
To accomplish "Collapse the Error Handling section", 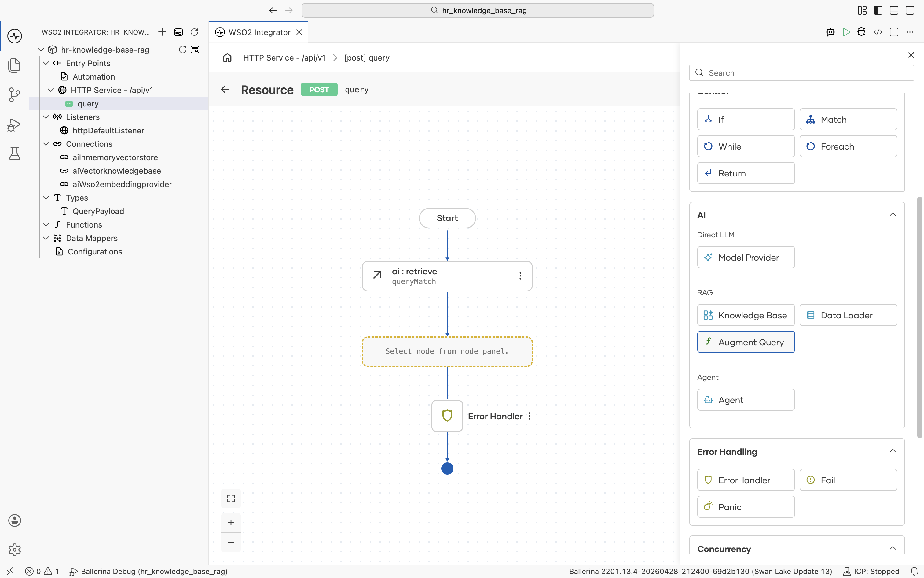I will (x=893, y=451).
